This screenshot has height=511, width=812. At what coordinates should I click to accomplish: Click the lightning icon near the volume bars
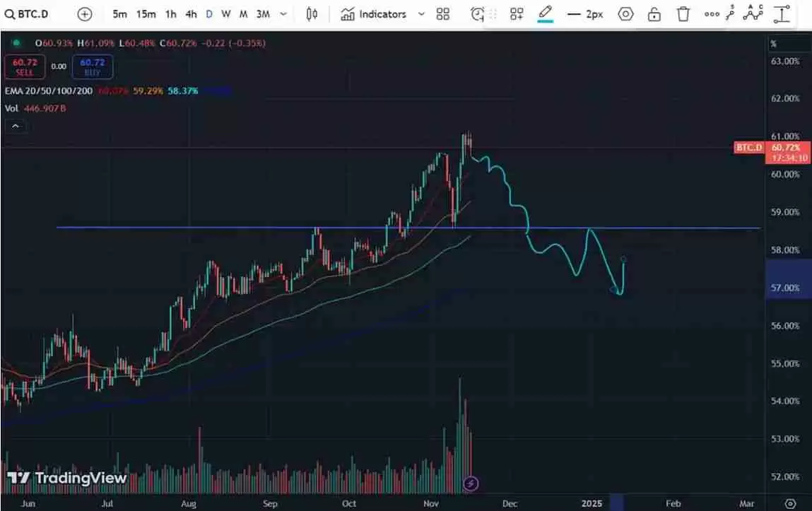471,483
